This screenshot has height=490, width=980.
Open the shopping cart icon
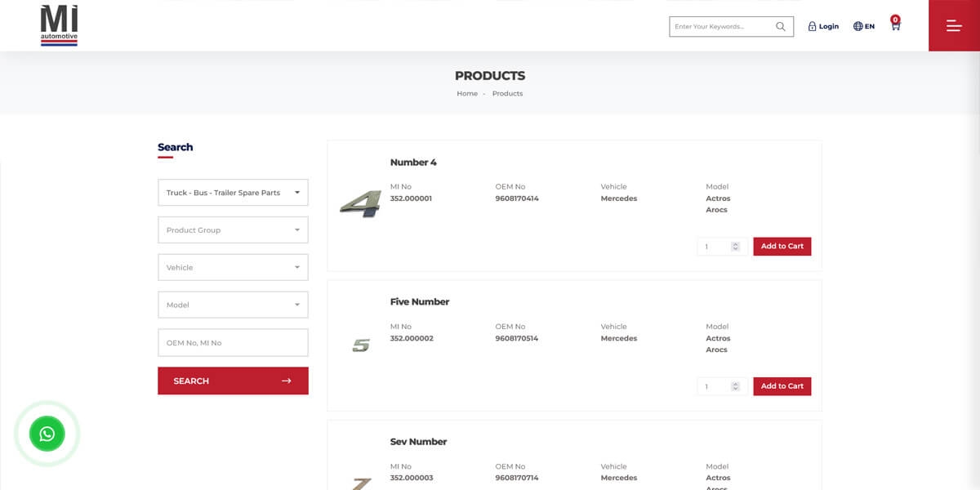895,25
